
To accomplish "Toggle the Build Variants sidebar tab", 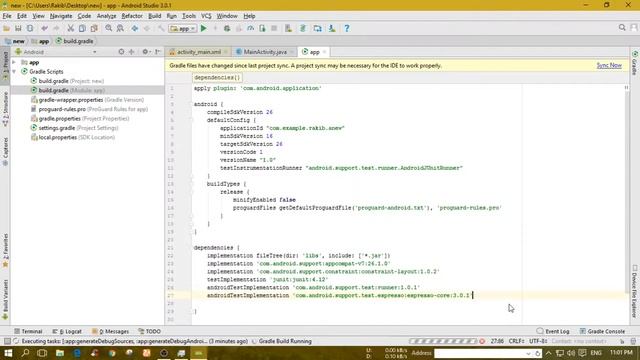I will tap(5, 299).
